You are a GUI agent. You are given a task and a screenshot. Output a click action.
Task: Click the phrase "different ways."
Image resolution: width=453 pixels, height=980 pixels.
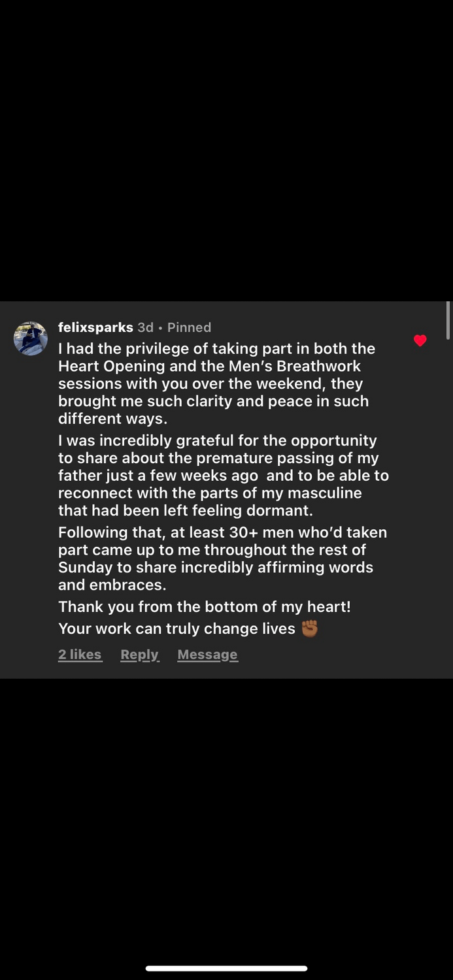[x=112, y=419]
